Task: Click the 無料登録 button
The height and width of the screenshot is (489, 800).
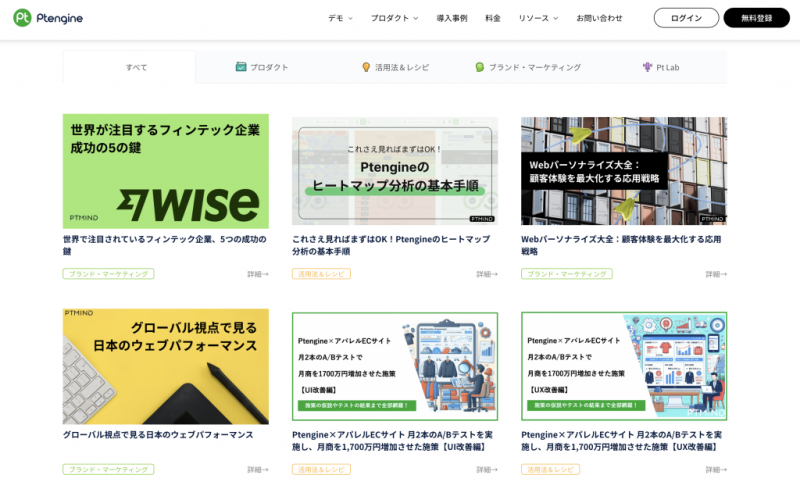Action: (x=757, y=18)
